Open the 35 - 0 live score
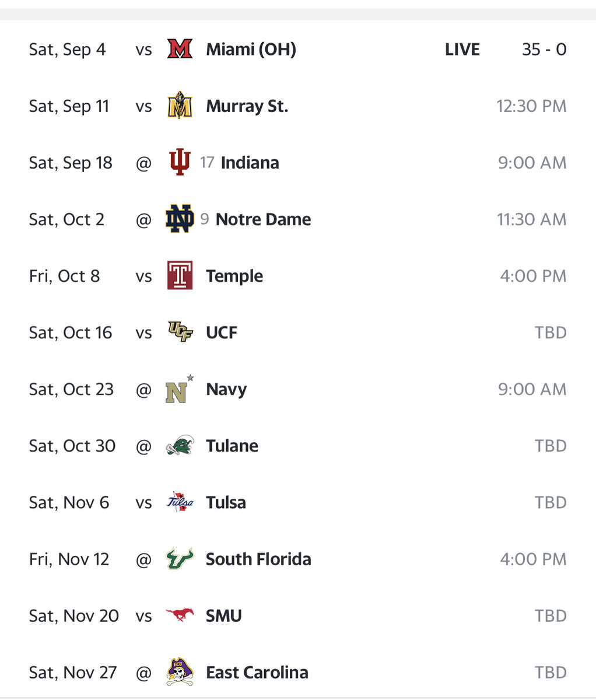This screenshot has width=596, height=700. (544, 50)
